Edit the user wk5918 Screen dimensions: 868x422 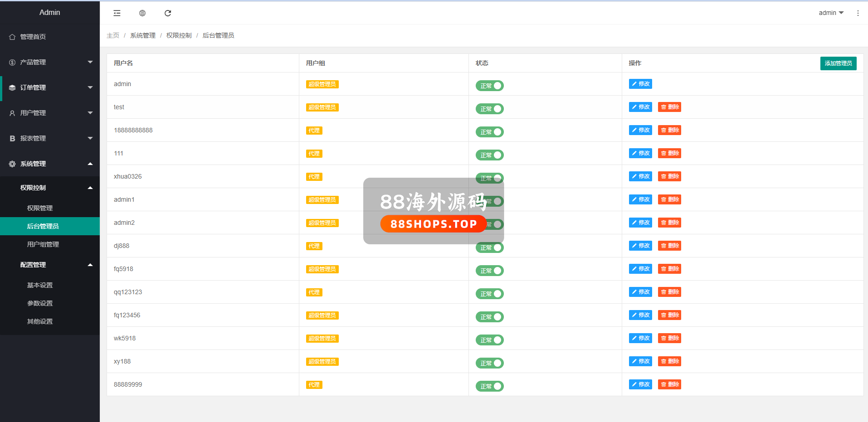(x=640, y=338)
